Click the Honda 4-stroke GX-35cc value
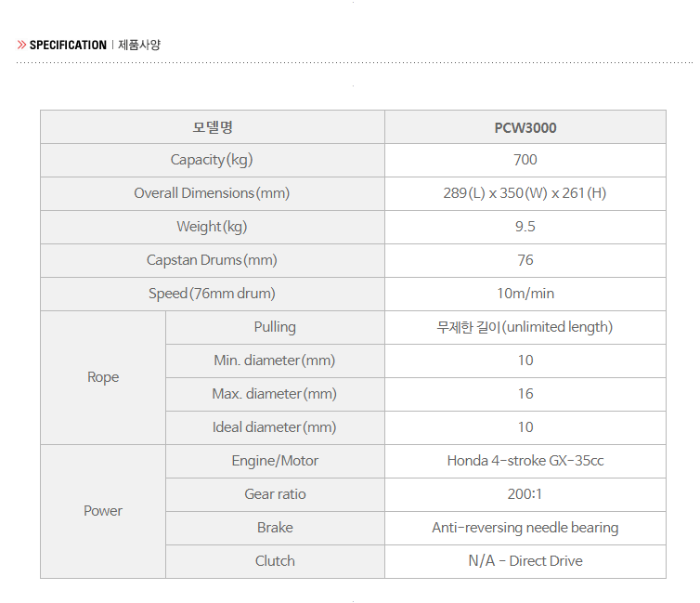 (525, 461)
